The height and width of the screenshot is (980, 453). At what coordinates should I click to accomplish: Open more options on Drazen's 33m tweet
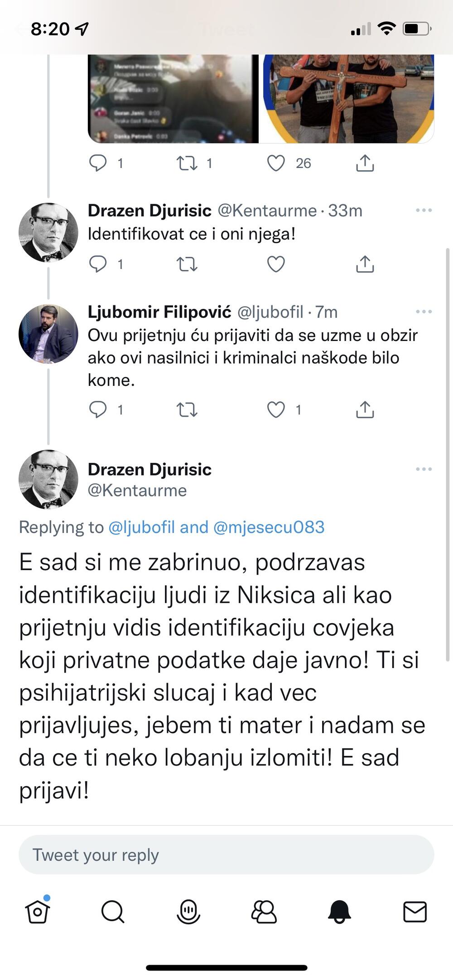tap(424, 210)
